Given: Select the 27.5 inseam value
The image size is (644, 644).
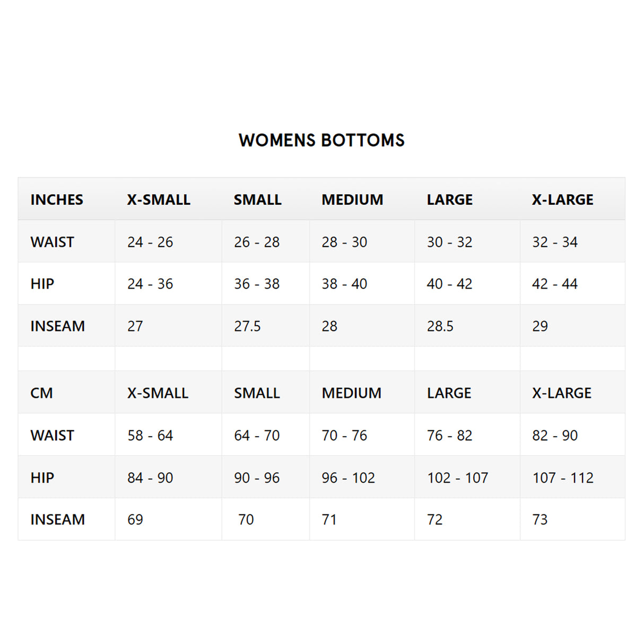Looking at the screenshot, I should coord(247,326).
